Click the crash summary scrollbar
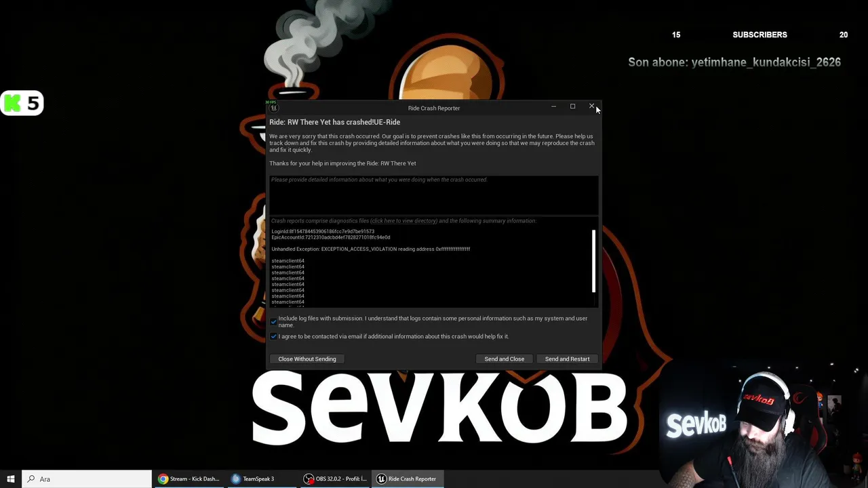Screen dimensions: 868x488 click(x=593, y=261)
